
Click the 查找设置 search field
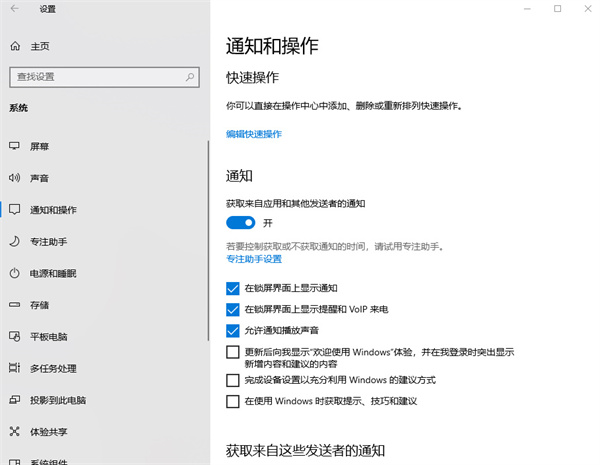coord(104,77)
